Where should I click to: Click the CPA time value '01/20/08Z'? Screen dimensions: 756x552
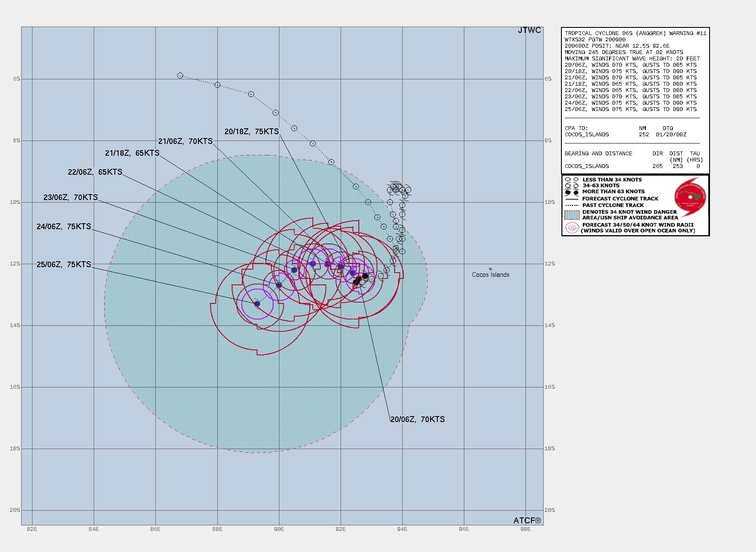click(671, 135)
